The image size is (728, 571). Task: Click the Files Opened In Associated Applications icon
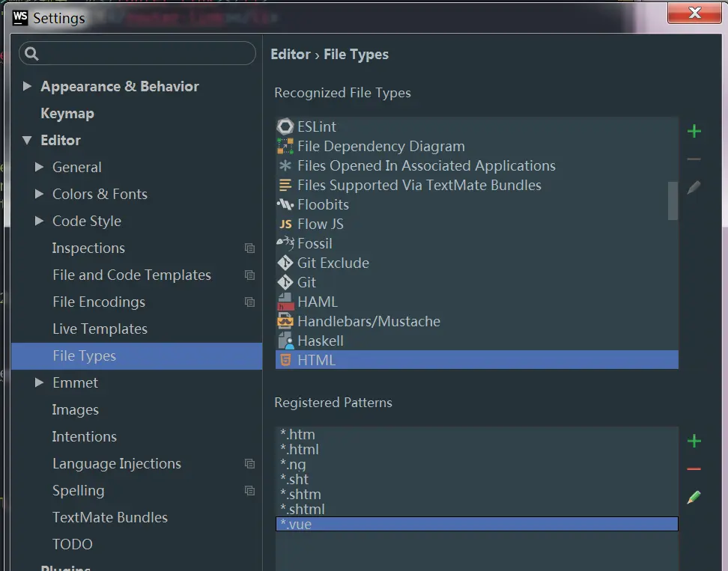tap(285, 165)
